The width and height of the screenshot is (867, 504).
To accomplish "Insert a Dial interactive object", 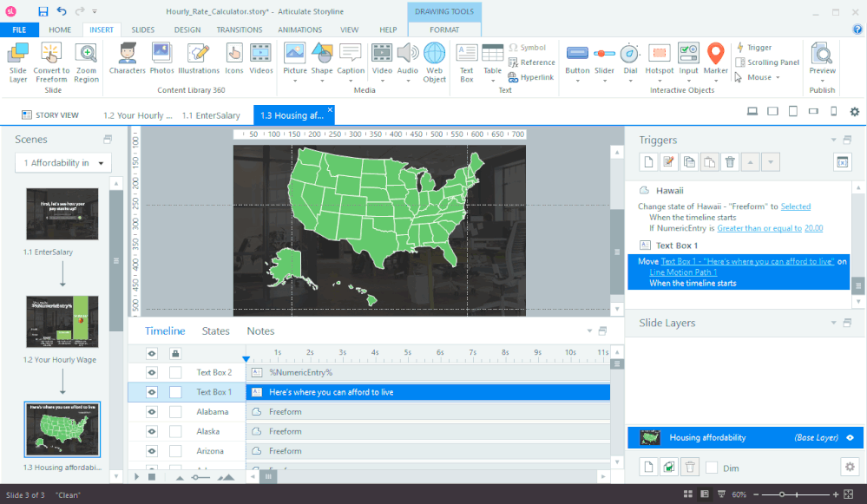I will point(631,58).
